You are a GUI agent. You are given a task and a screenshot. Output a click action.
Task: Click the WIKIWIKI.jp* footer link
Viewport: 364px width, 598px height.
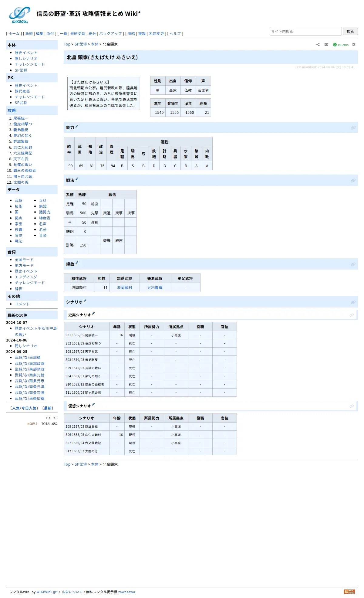coord(47,592)
